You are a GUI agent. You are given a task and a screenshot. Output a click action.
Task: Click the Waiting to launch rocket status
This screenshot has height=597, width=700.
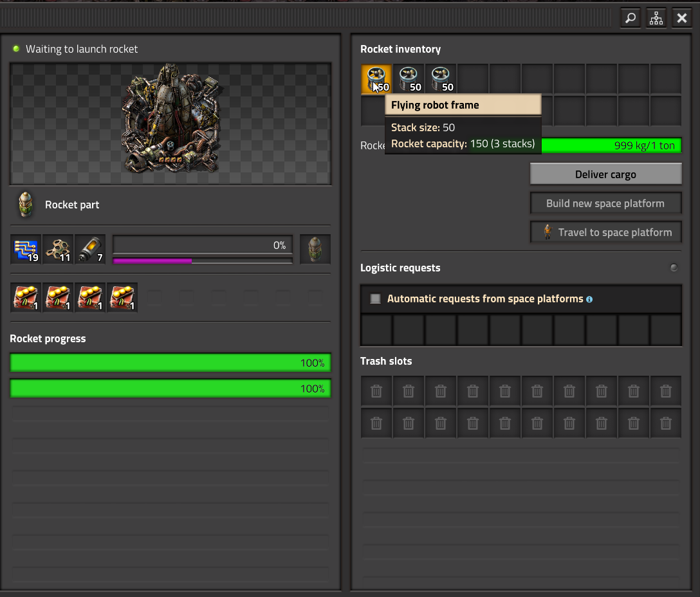pyautogui.click(x=82, y=49)
